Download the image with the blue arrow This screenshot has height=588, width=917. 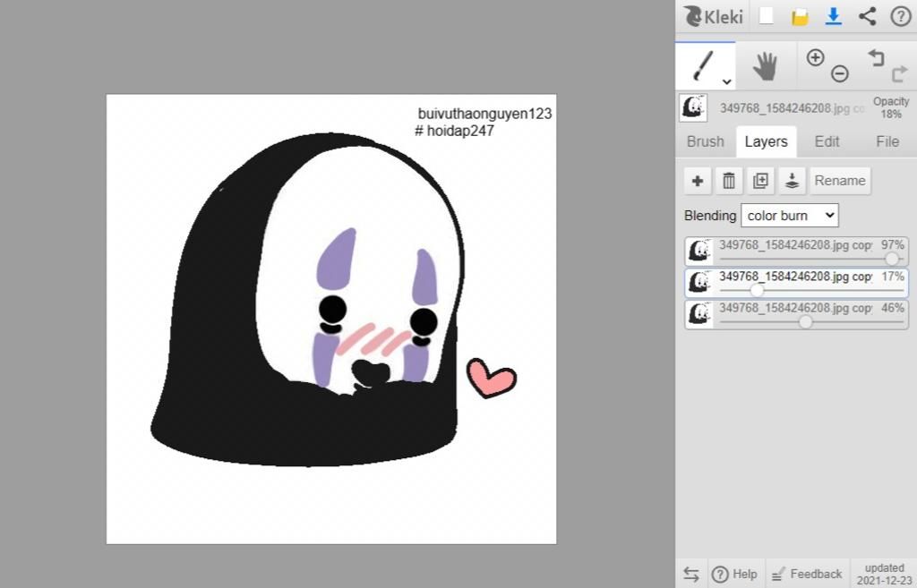834,16
